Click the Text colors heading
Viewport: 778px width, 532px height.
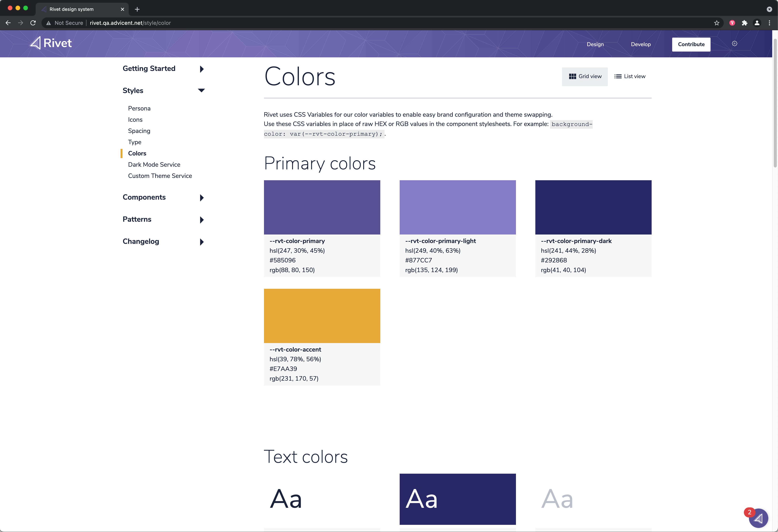306,457
